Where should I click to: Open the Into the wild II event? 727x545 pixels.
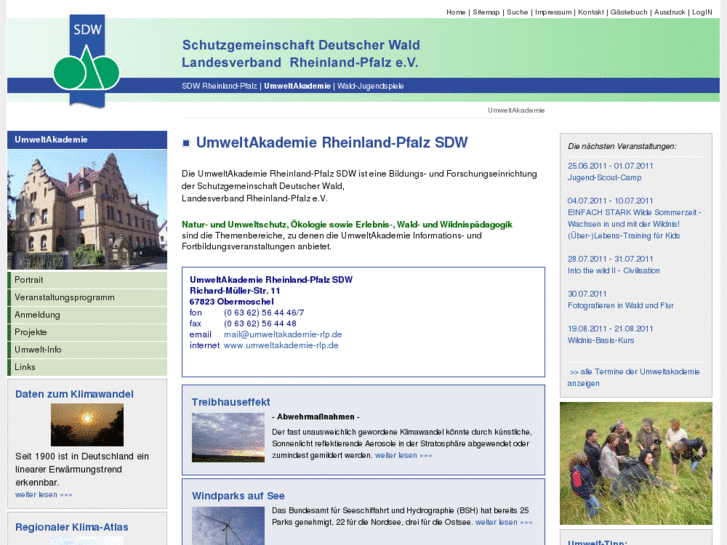tap(613, 270)
